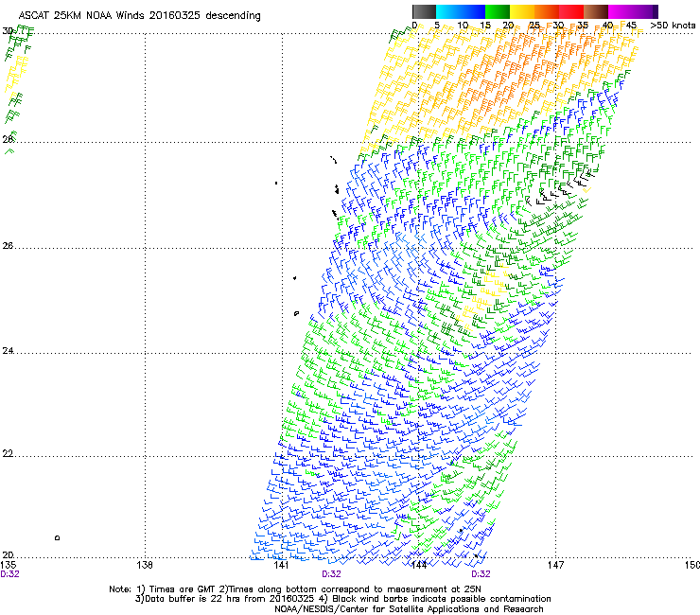Select the '10' knots legend label
The width and height of the screenshot is (700, 615).
pyautogui.click(x=463, y=26)
